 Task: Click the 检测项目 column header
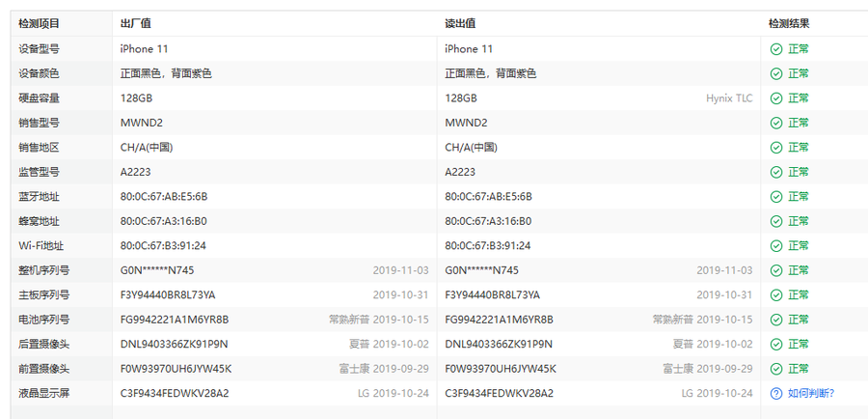pos(39,24)
